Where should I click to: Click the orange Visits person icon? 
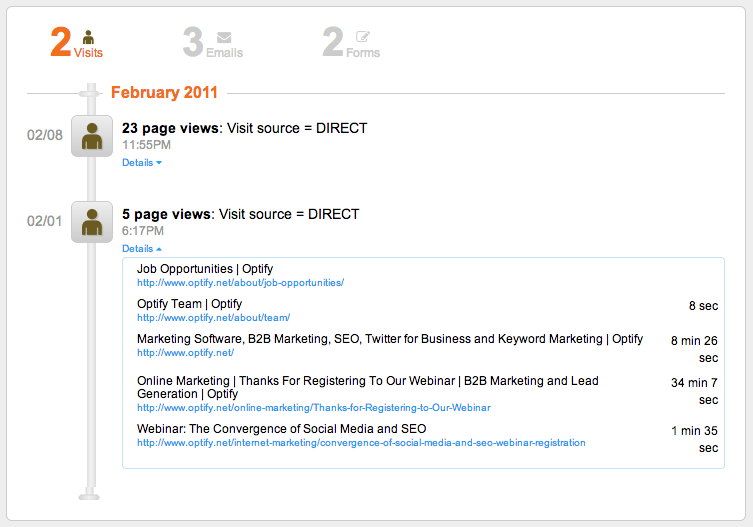(x=88, y=37)
